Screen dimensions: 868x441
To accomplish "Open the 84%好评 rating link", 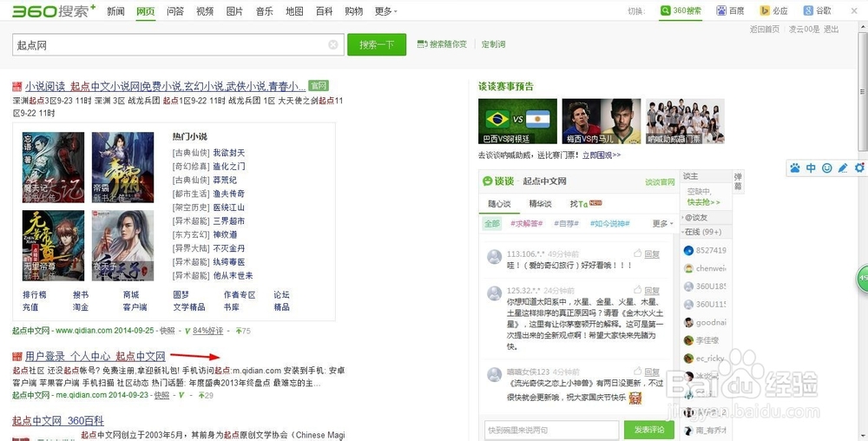I will coord(208,331).
